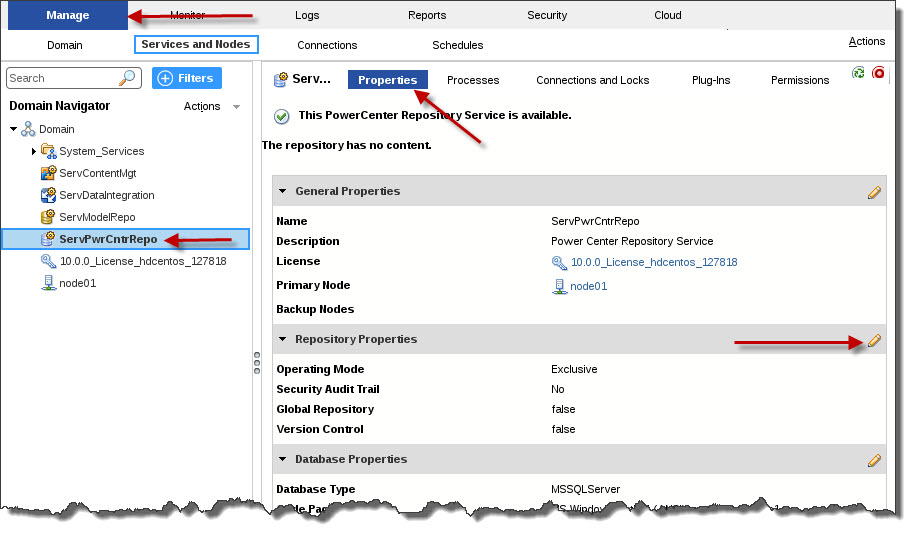912x541 pixels.
Task: Edit Database Properties with pencil icon
Action: pos(874,461)
